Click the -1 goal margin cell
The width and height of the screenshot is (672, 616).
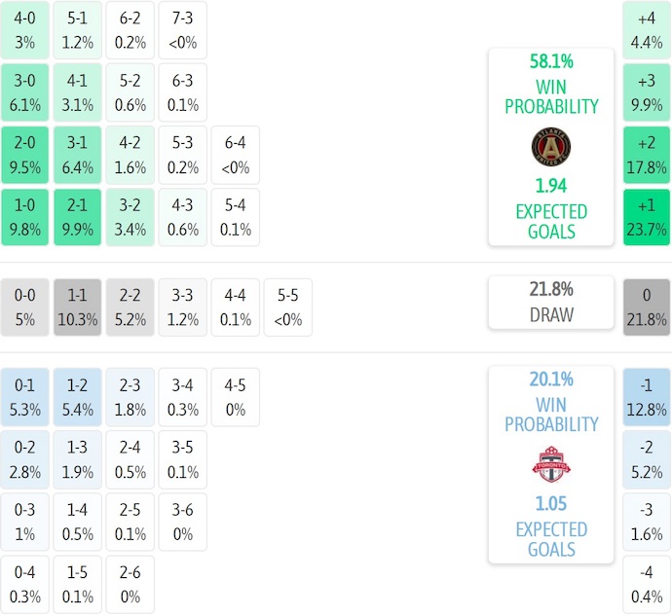pos(647,397)
